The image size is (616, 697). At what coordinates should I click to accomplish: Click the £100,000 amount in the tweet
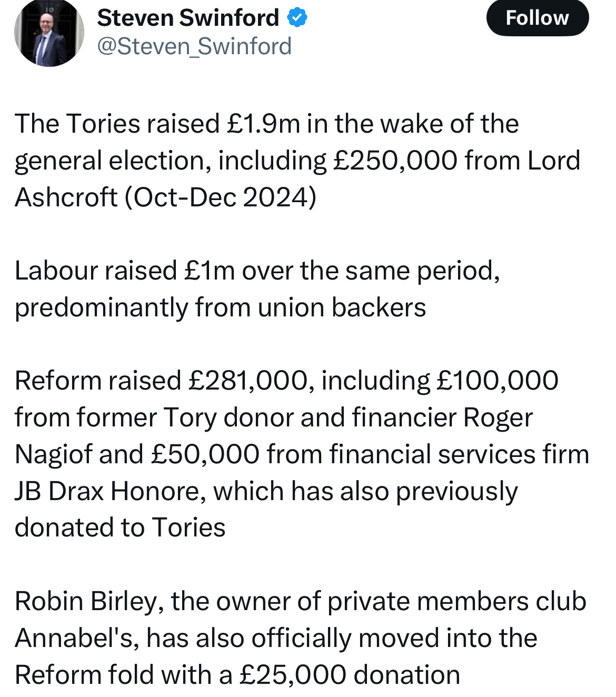[x=498, y=381]
